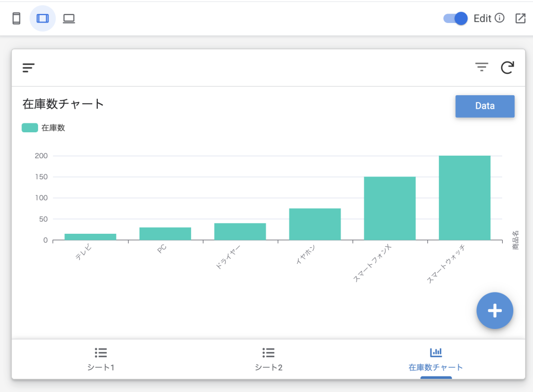The width and height of the screenshot is (533, 392).
Task: Refresh the app with sync icon
Action: [x=507, y=67]
